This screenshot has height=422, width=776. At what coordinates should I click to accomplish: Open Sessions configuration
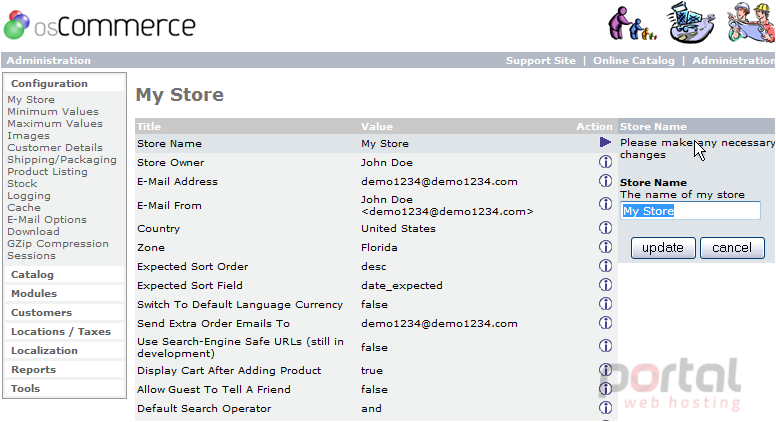(31, 256)
